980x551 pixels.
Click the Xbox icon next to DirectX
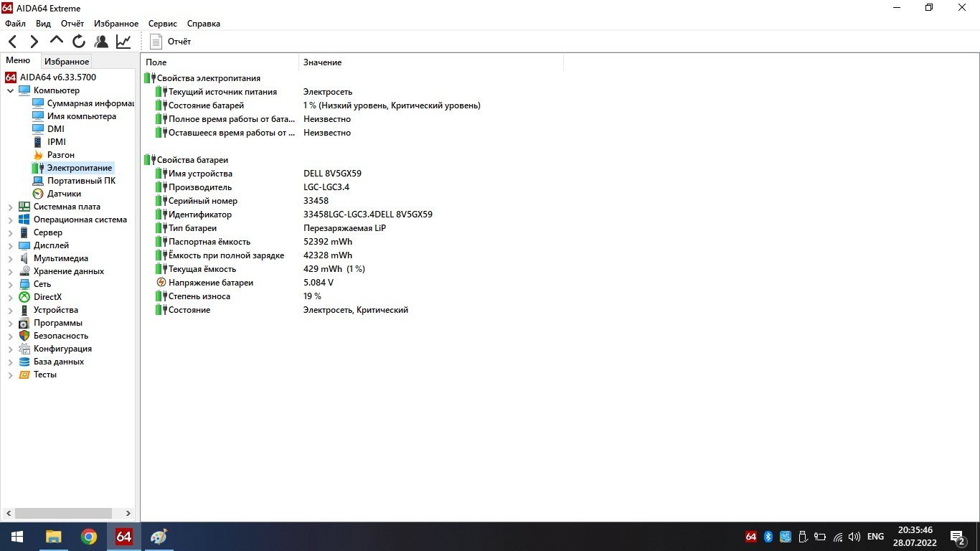24,297
